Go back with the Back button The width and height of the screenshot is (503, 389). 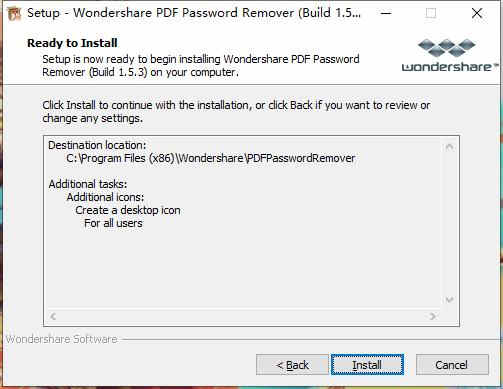click(x=292, y=365)
